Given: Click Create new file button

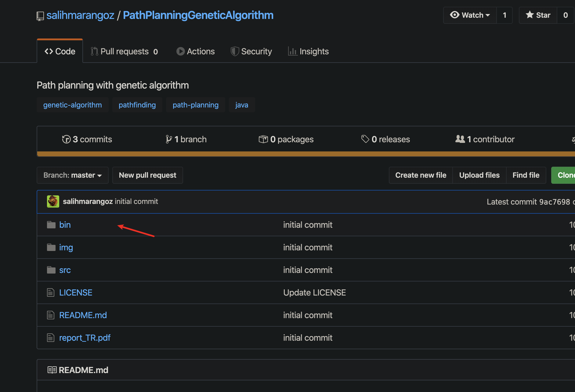Looking at the screenshot, I should [x=421, y=175].
